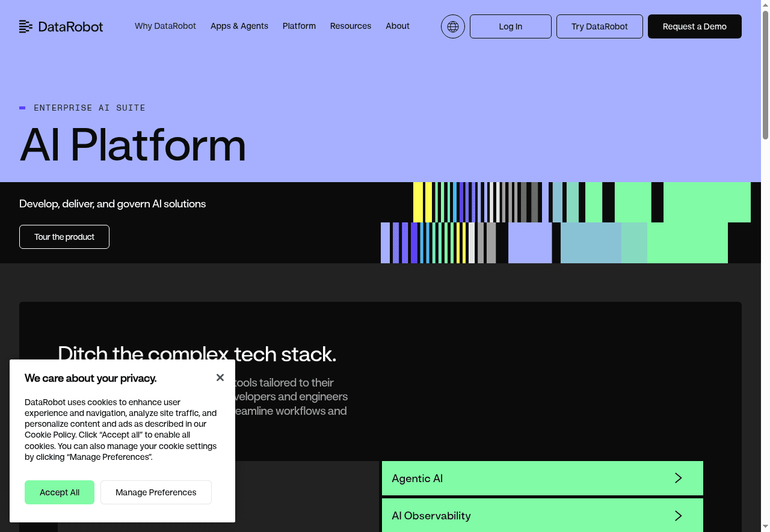Accept All cookies

[60, 492]
